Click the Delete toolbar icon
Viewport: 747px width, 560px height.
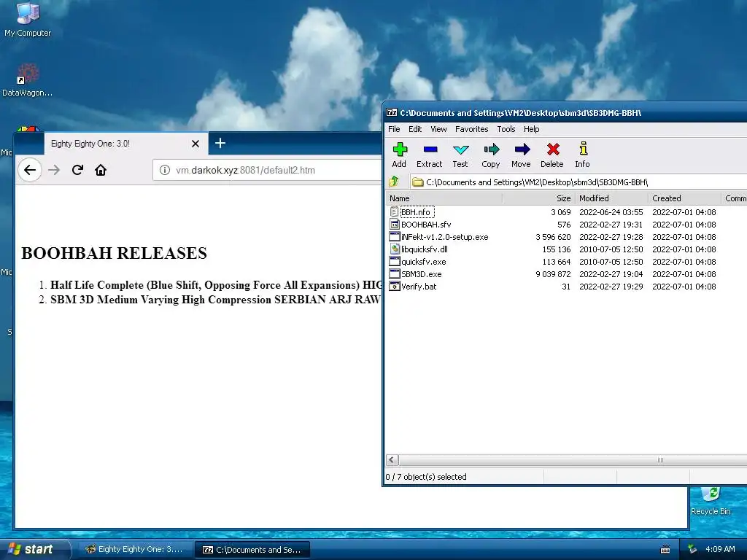[x=552, y=155]
